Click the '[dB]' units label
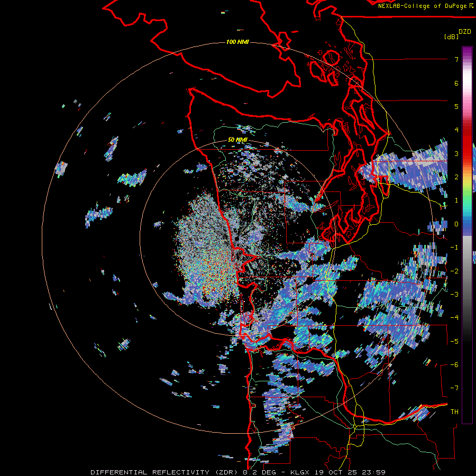 (x=452, y=36)
